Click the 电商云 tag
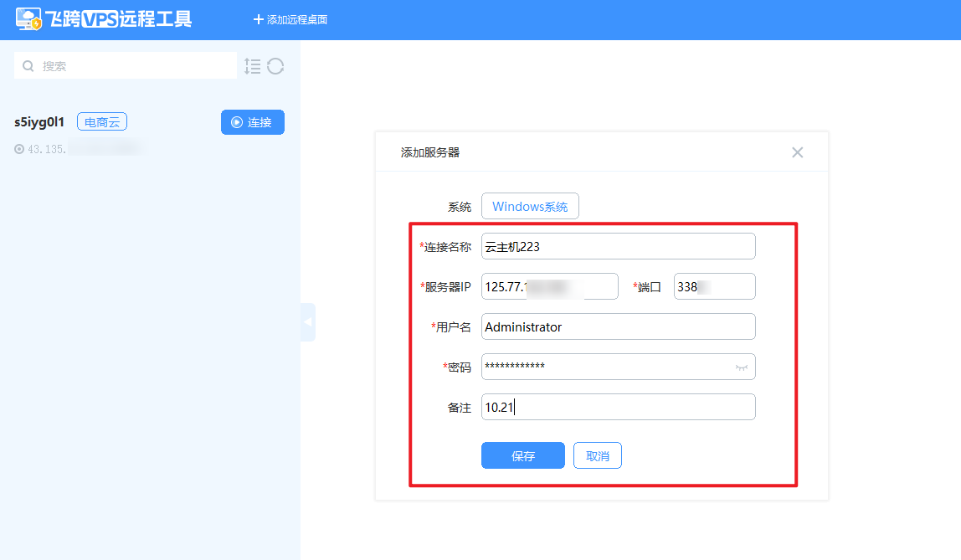961x560 pixels. tap(102, 122)
